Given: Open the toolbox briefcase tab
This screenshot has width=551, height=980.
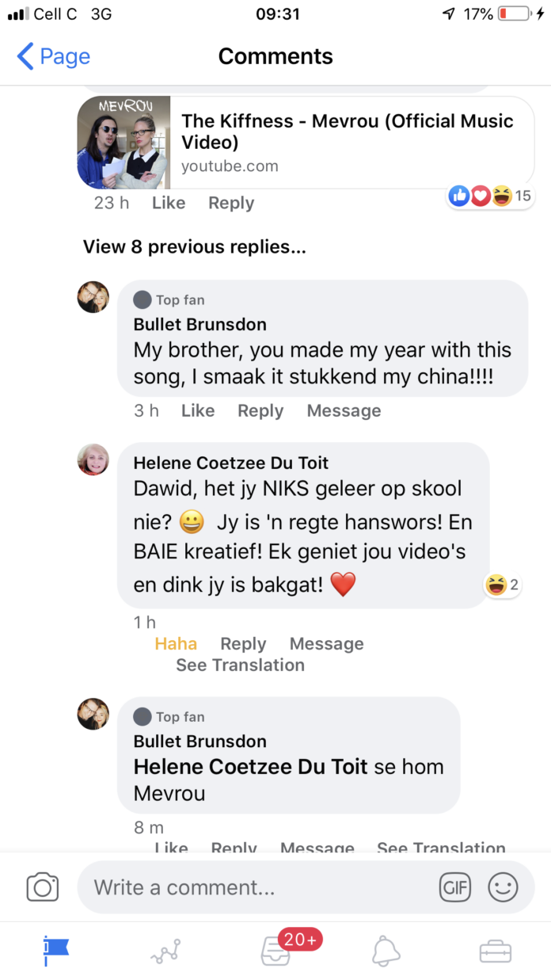Looking at the screenshot, I should (x=496, y=951).
